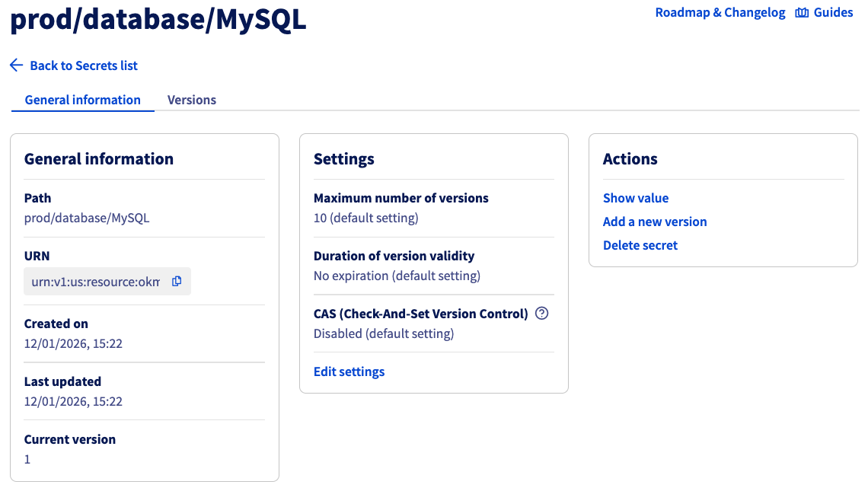Click 'Disabled (default setting)' value

pos(384,333)
